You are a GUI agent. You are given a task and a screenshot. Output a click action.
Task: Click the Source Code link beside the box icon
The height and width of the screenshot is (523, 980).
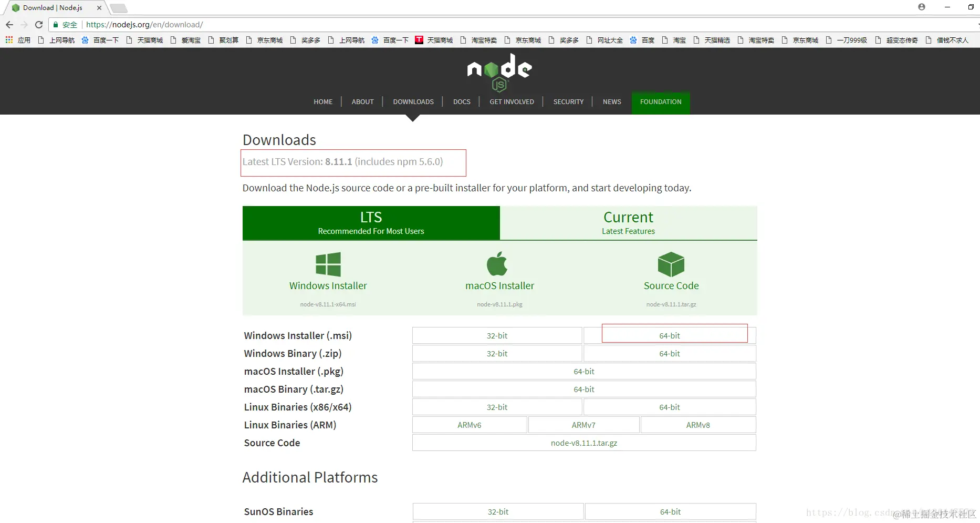[x=671, y=286]
